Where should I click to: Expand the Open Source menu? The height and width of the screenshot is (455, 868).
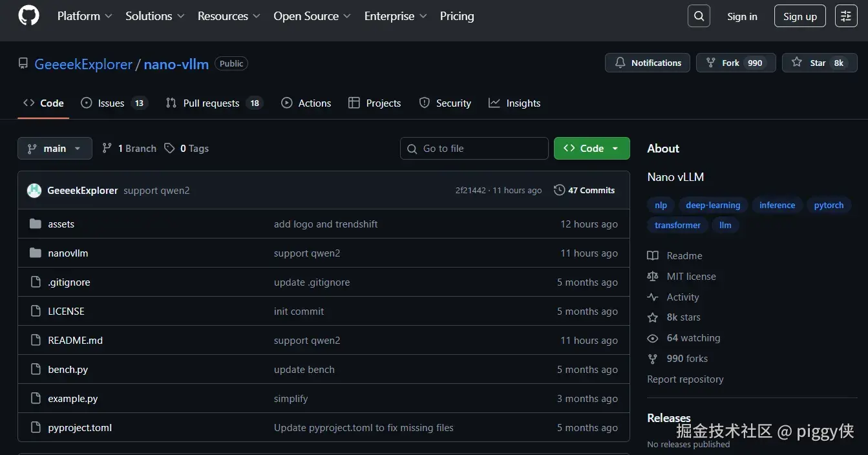(x=312, y=16)
